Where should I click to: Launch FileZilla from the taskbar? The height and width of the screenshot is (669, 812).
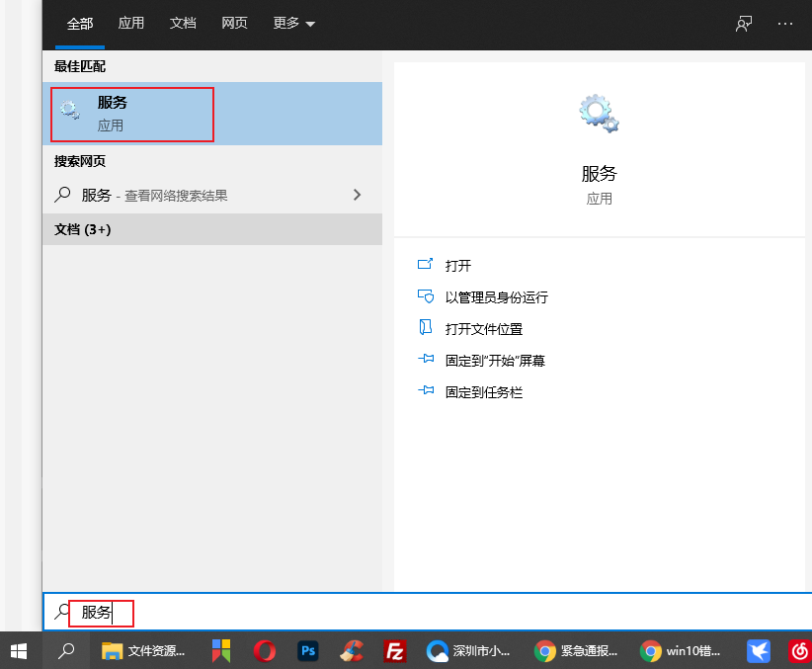pos(394,650)
